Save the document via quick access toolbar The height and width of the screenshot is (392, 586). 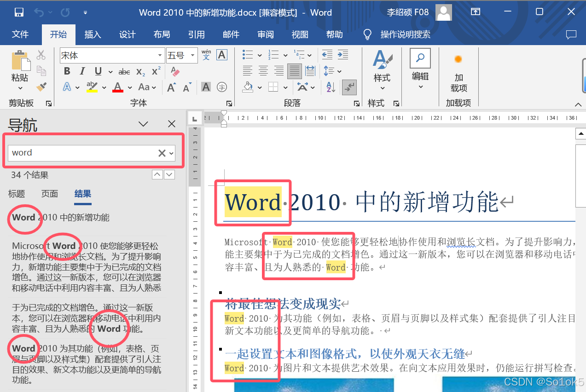point(19,12)
